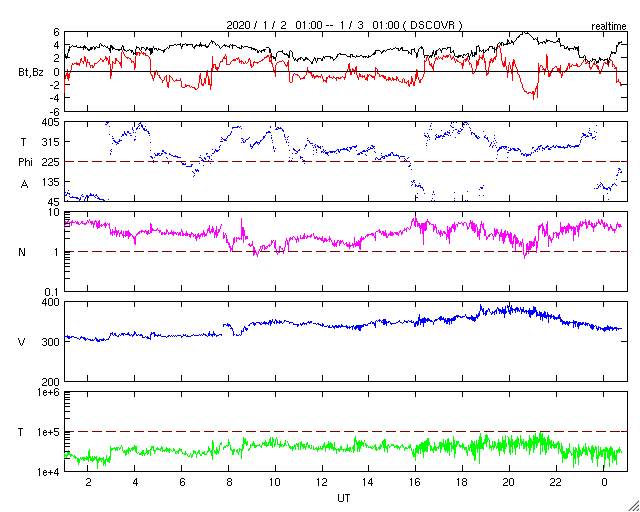The height and width of the screenshot is (512, 640).
Task: Click the "200" velocity tick label
Action: [x=53, y=382]
